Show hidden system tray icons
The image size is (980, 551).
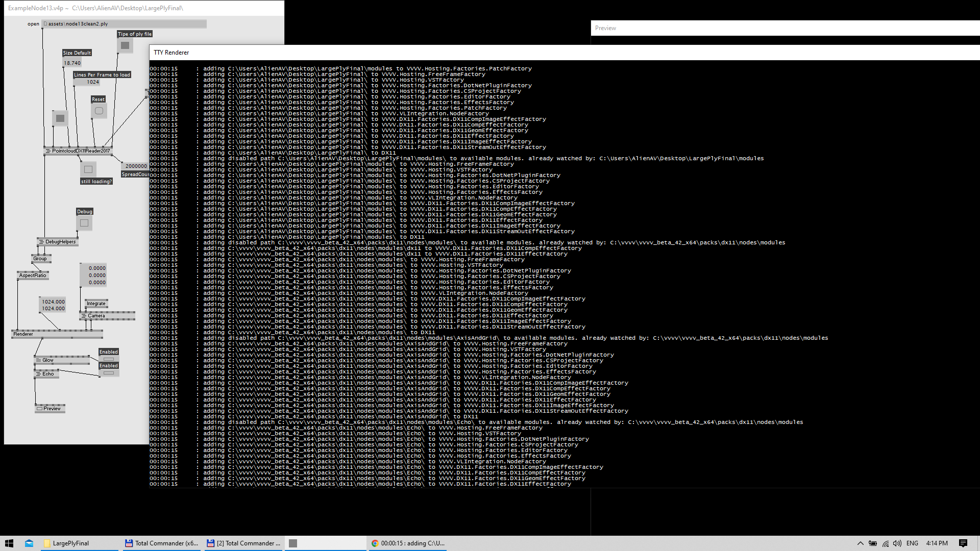(860, 543)
